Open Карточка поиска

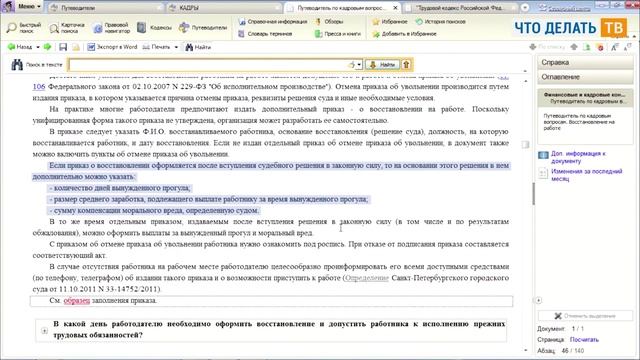[67, 28]
